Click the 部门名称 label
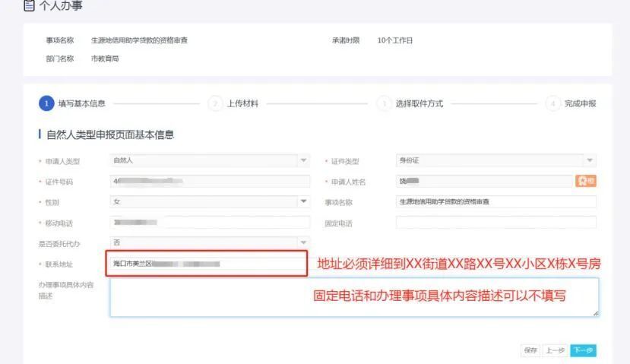The image size is (630, 364). [x=60, y=59]
